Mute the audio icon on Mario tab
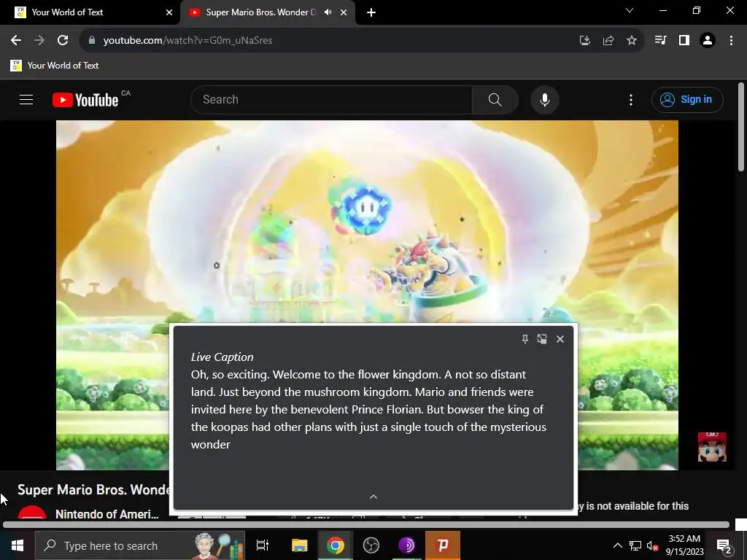747x560 pixels. [x=328, y=12]
